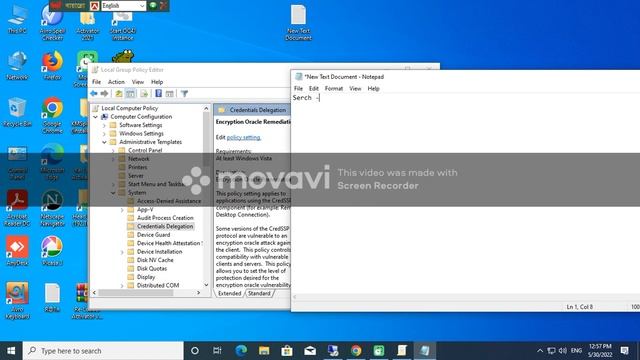
Task: Click the Export List toolbar icon
Action: pos(144,93)
